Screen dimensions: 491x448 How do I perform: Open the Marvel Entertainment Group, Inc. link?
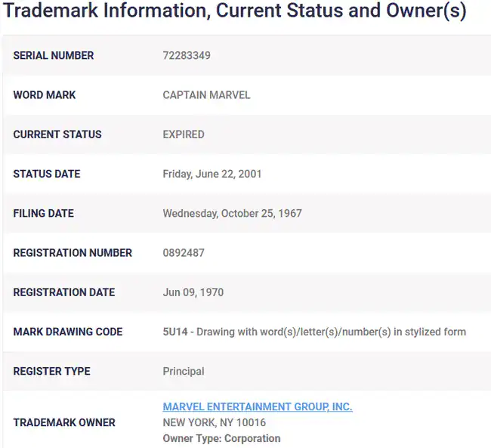click(258, 406)
